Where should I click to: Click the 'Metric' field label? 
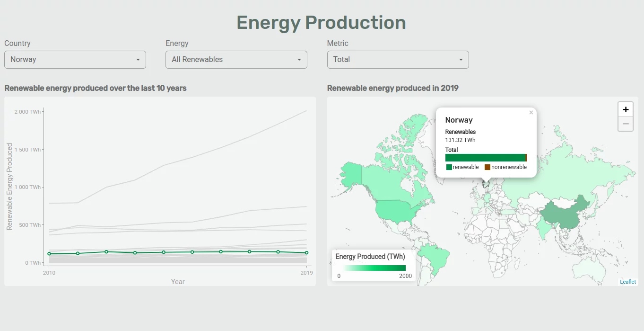tap(338, 43)
